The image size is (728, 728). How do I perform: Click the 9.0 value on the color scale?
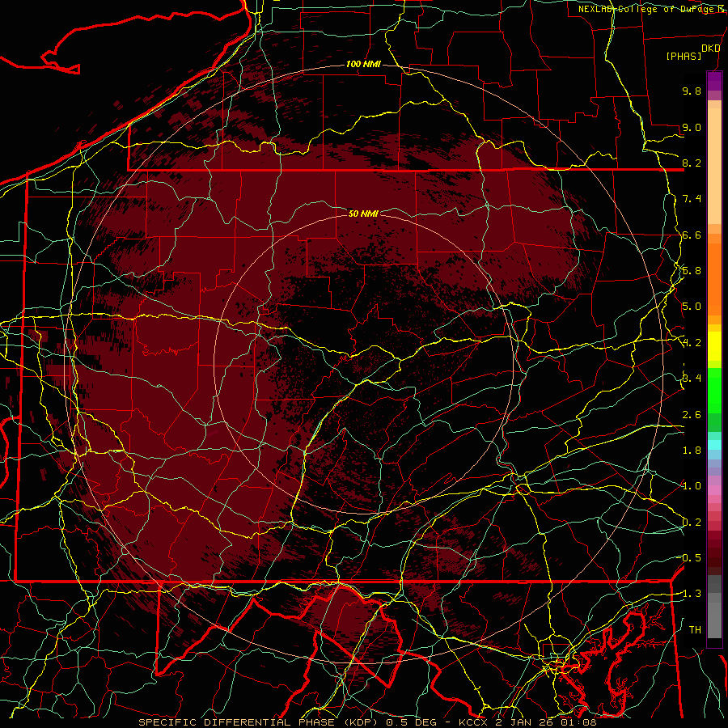(x=692, y=127)
